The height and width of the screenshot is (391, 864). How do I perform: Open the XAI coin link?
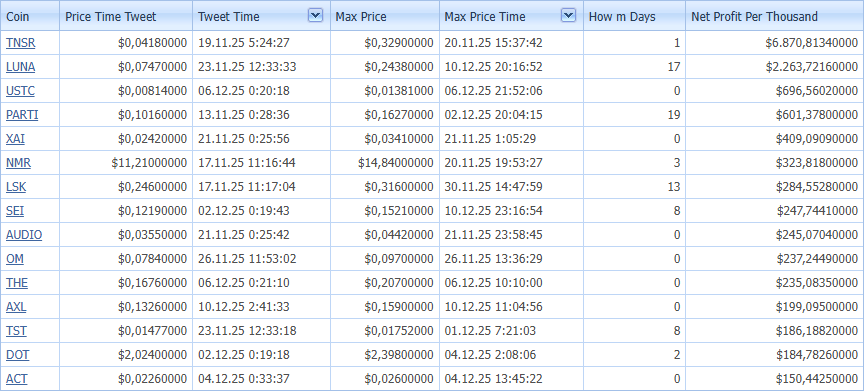15,139
